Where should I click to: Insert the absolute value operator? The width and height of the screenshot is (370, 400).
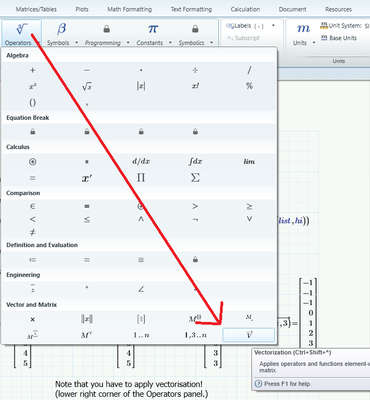(141, 86)
